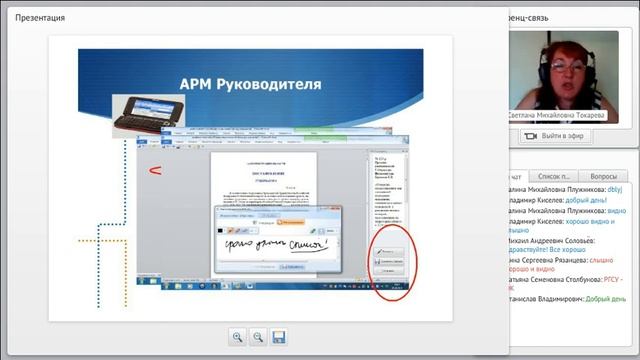The image size is (640, 360).
Task: Click the name 'Михаил Андреевич Соловьёв' in chat
Action: [551, 241]
